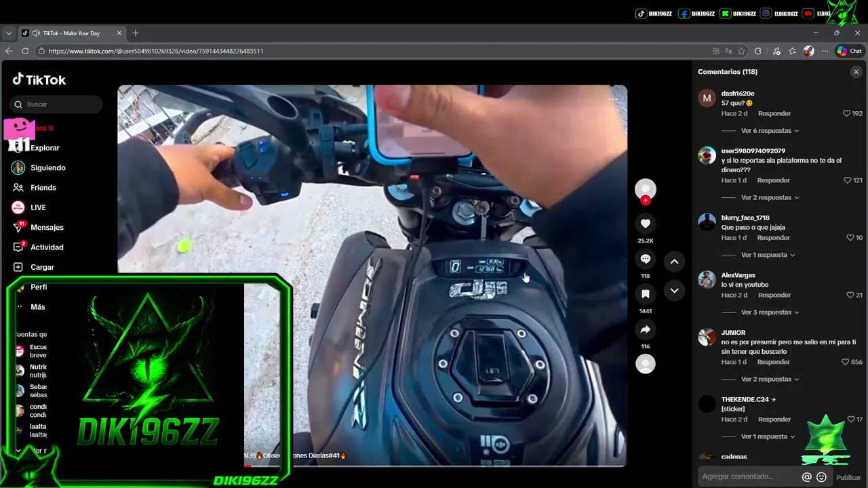
Task: Like user5980974092079's comment
Action: point(847,180)
